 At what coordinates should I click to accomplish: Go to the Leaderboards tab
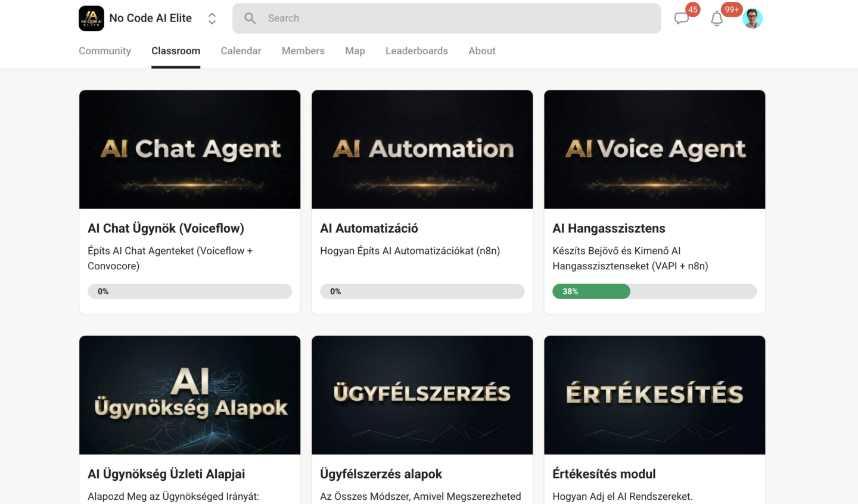[x=416, y=51]
